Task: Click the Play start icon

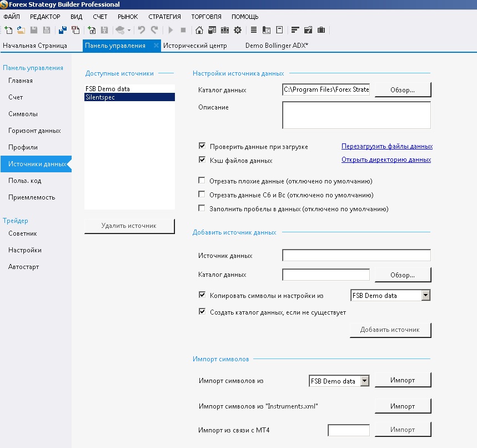Action: pos(170,30)
